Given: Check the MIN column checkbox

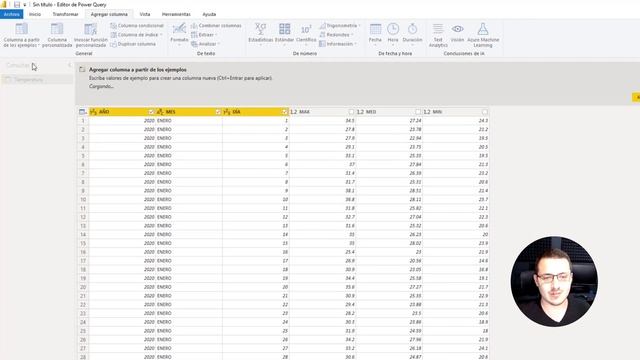Looking at the screenshot, I should 484,112.
